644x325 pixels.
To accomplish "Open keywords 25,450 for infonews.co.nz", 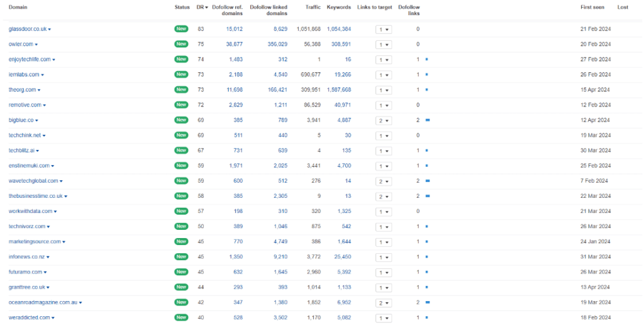I will tap(343, 257).
